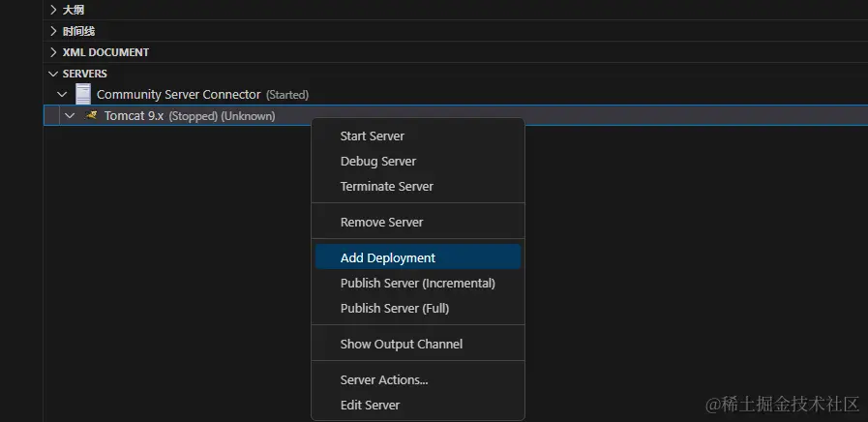
Task: Open Show Output Channel
Action: (x=418, y=344)
